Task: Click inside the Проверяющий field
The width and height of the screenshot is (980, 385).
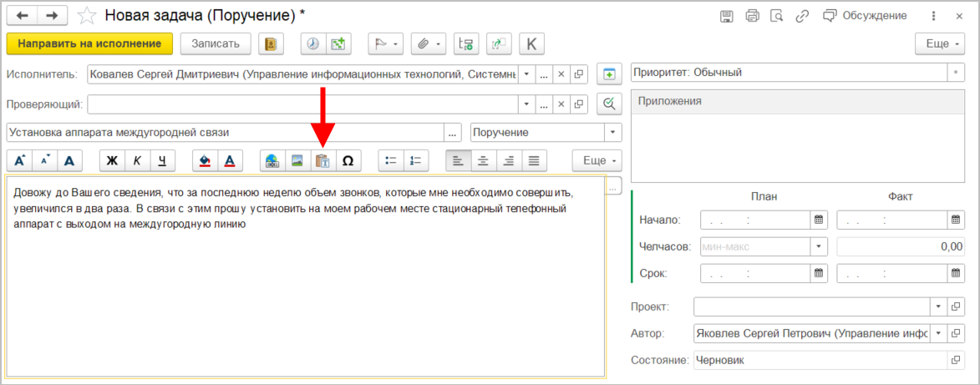Action: click(x=303, y=104)
